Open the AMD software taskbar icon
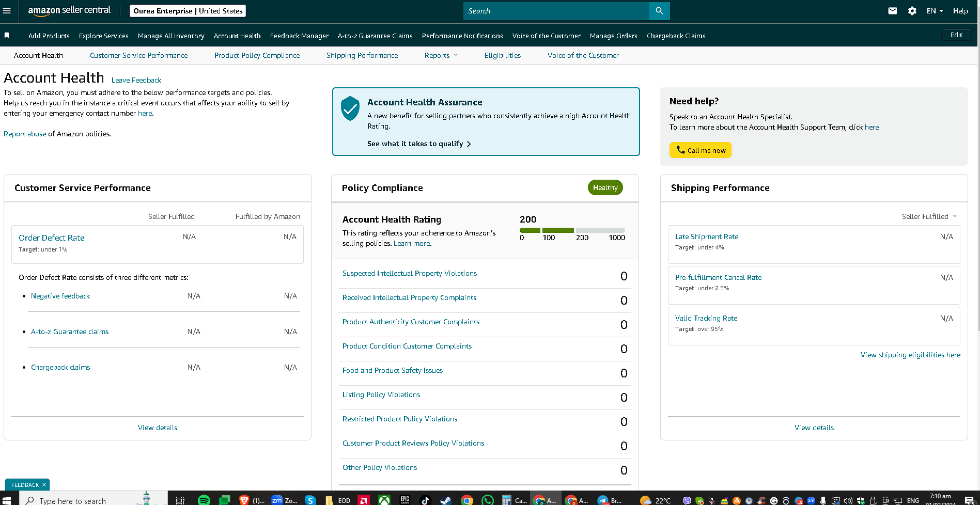 tap(364, 500)
